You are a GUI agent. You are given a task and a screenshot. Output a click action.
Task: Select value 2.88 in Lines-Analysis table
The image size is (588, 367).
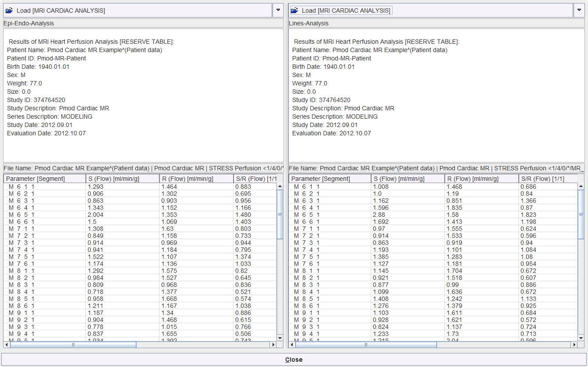pyautogui.click(x=379, y=215)
